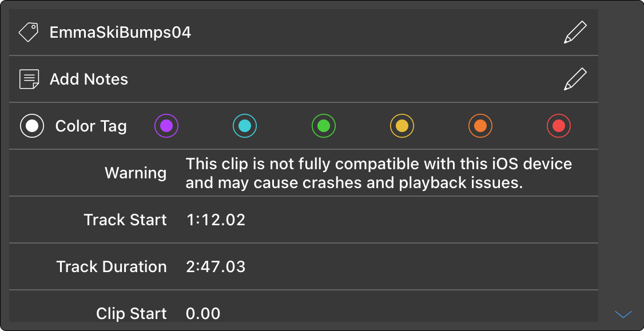Screen dimensions: 644x331
Task: Click the Track Duration value 2:47.03
Action: pos(216,267)
